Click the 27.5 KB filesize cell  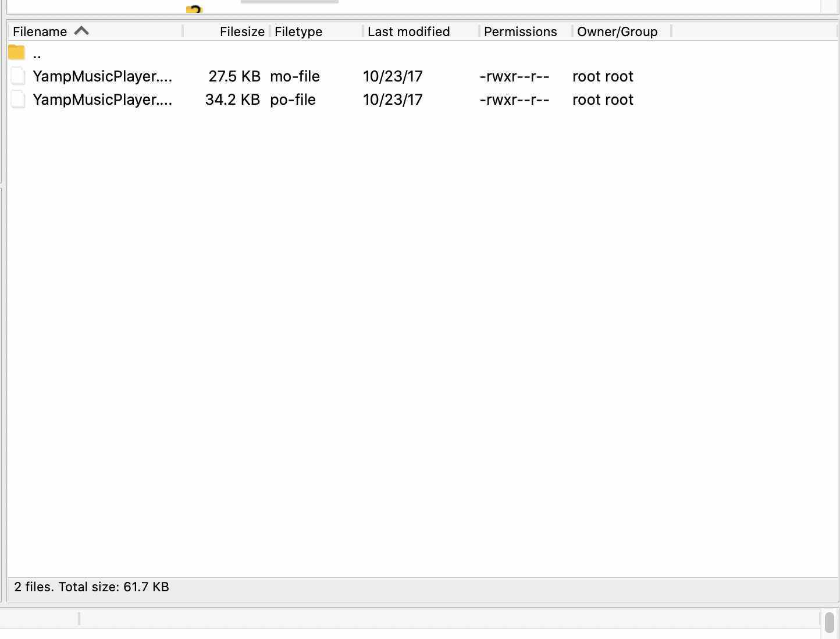point(234,76)
